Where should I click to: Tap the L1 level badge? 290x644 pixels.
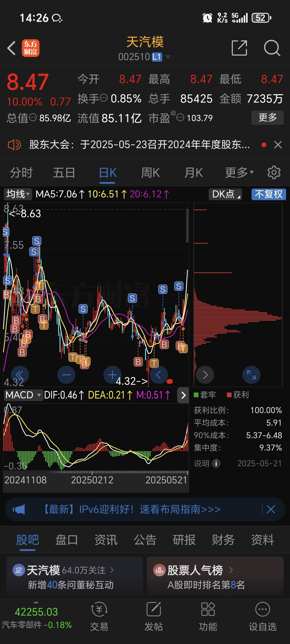pos(157,57)
